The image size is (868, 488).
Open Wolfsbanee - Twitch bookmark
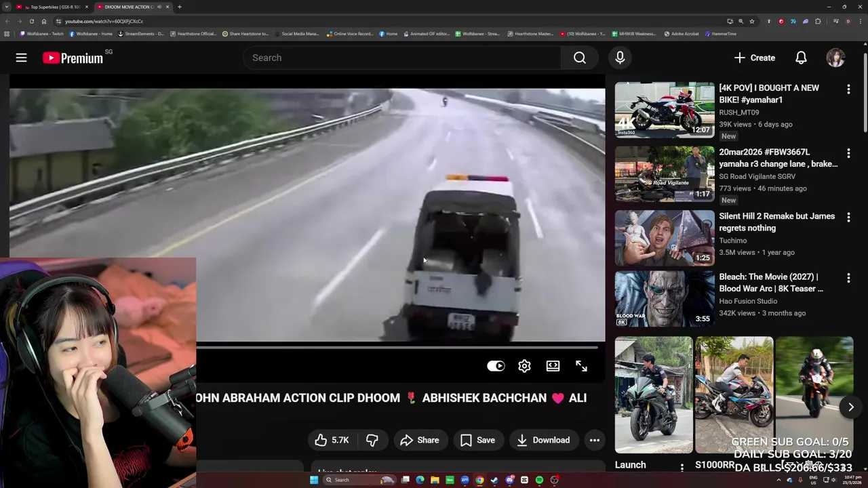[x=42, y=34]
